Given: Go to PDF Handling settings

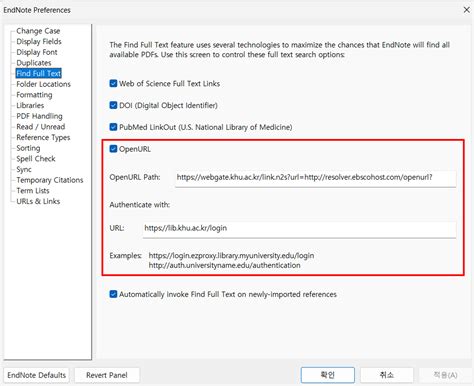Looking at the screenshot, I should click(39, 116).
